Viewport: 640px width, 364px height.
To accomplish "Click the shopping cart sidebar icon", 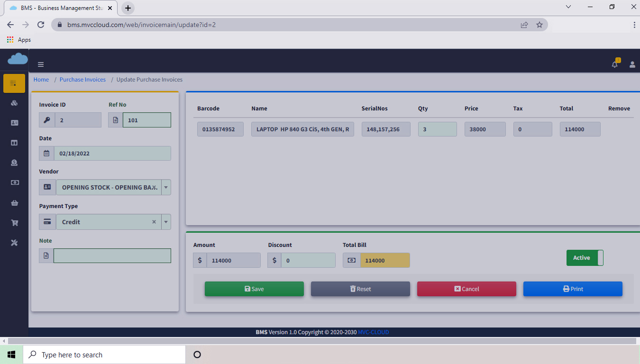I will 14,223.
